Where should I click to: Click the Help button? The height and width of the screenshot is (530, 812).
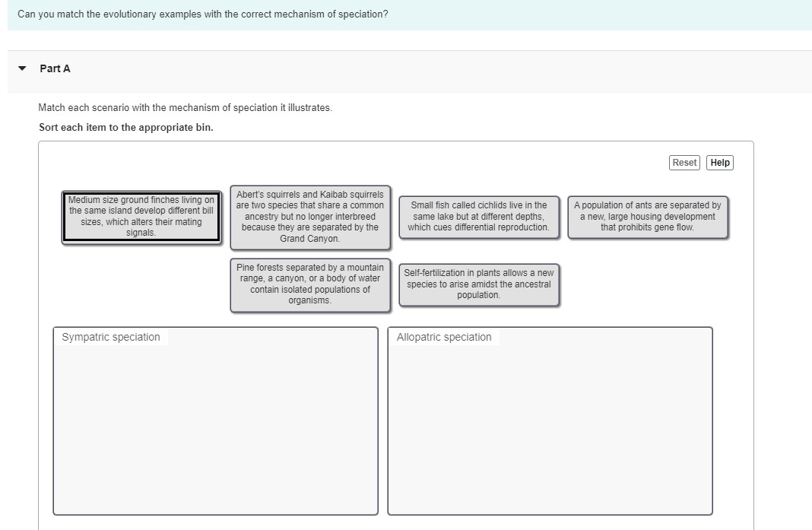point(718,162)
